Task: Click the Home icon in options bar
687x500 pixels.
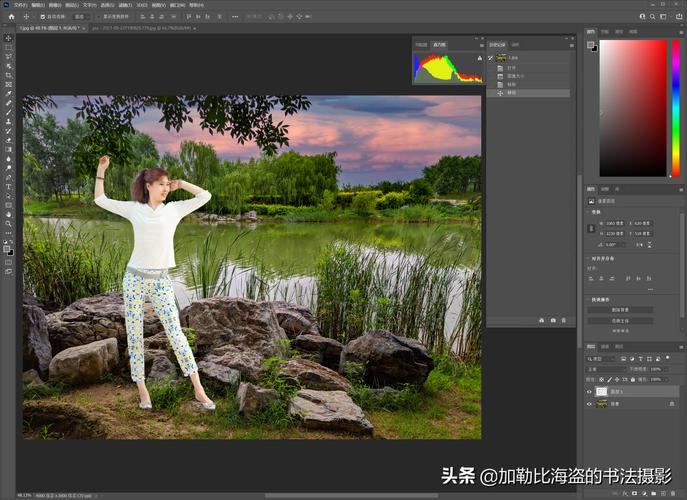Action: click(x=11, y=17)
